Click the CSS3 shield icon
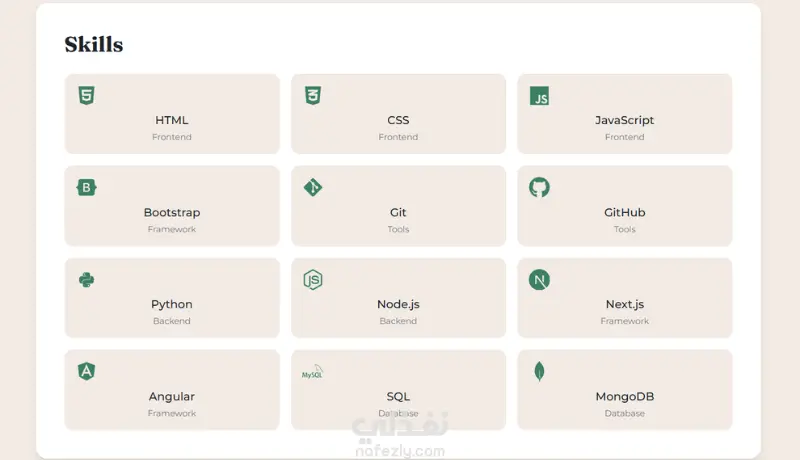 click(313, 95)
